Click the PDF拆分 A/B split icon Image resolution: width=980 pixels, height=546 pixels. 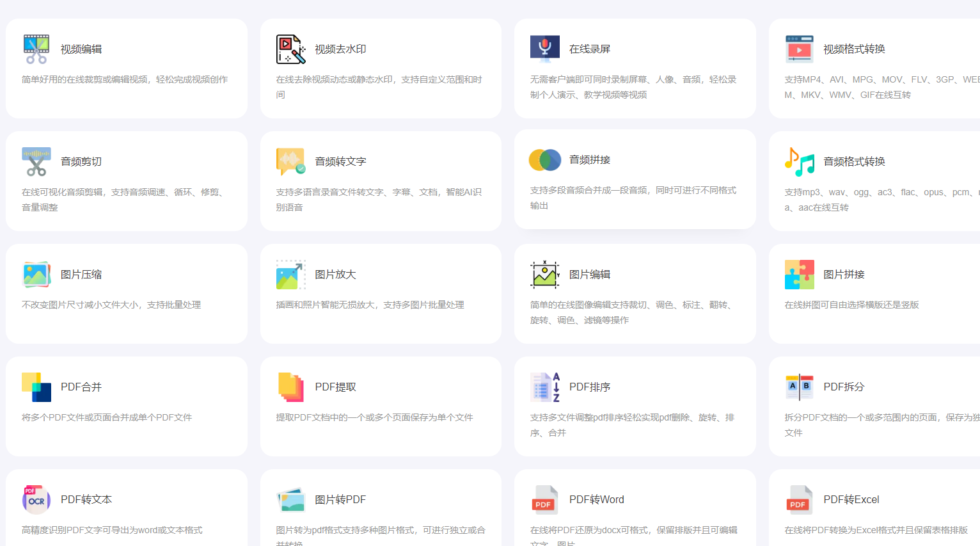[800, 387]
